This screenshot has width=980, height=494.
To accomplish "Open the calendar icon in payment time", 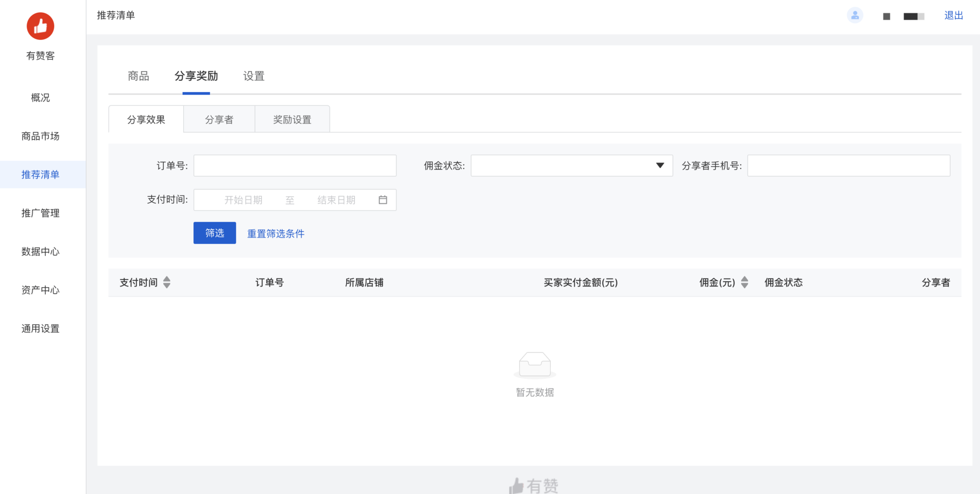I will [383, 200].
